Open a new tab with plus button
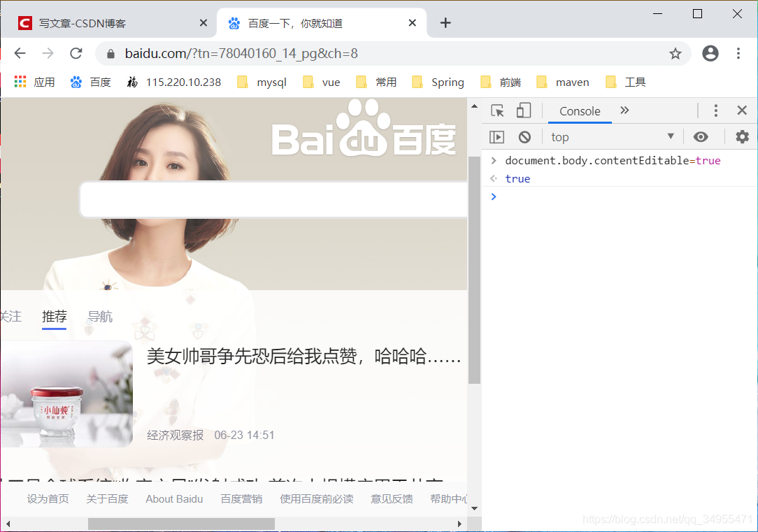The height and width of the screenshot is (532, 758). 445,22
